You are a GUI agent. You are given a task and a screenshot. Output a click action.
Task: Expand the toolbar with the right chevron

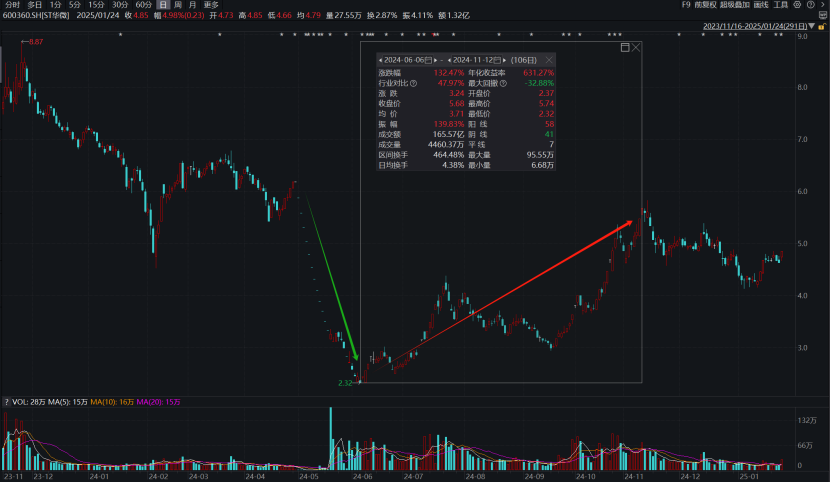(x=822, y=5)
